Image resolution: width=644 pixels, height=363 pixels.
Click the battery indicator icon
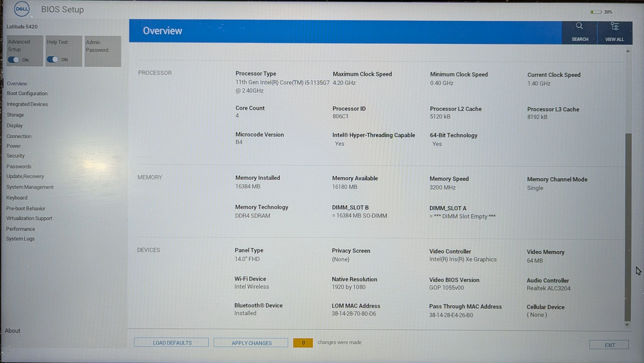(596, 12)
